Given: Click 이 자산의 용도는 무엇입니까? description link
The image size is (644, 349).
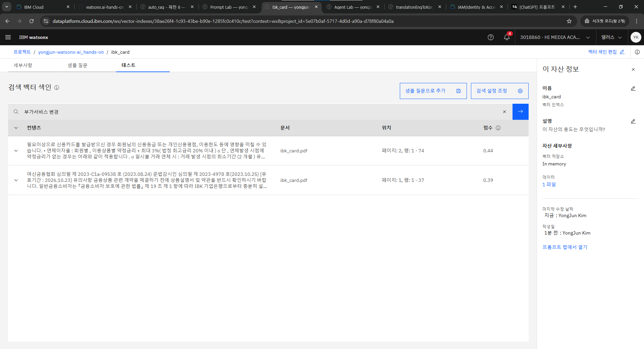Looking at the screenshot, I should click(574, 129).
